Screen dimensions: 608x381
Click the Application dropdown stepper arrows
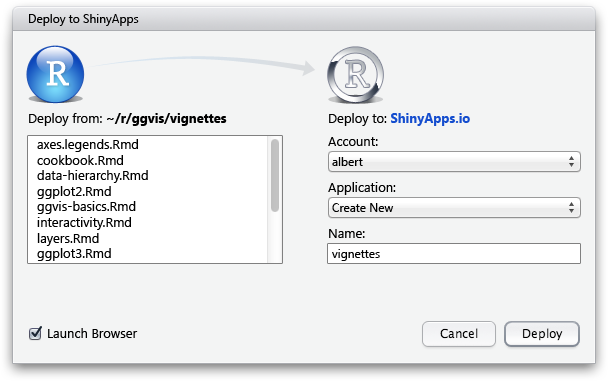[x=572, y=208]
